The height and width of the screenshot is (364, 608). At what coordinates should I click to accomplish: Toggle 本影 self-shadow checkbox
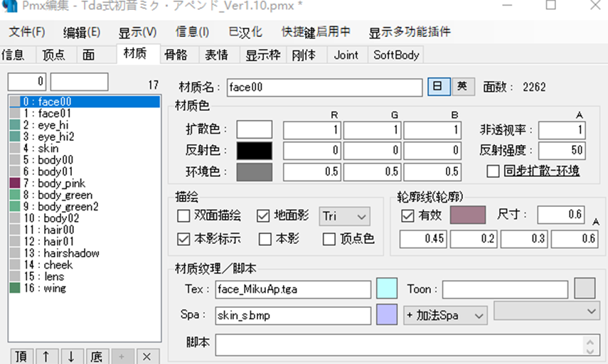click(265, 239)
